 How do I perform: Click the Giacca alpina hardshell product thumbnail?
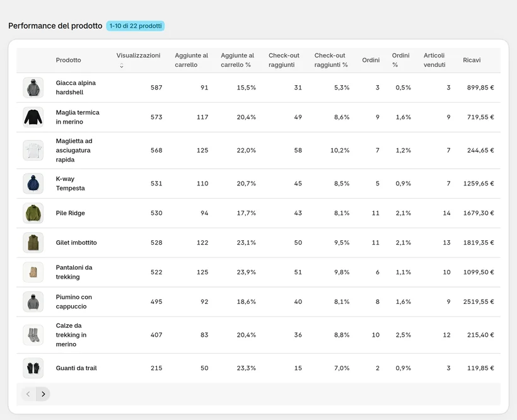click(x=33, y=88)
